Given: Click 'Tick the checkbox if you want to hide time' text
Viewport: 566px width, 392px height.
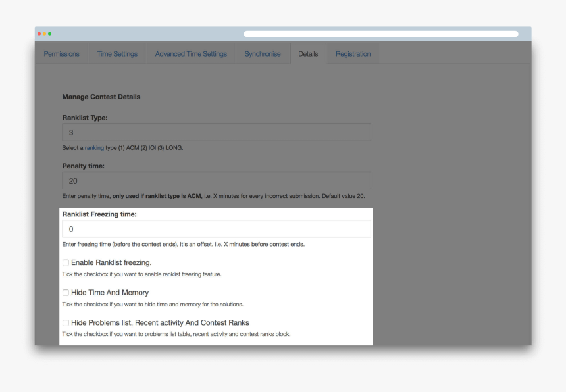Looking at the screenshot, I should click(x=153, y=305).
